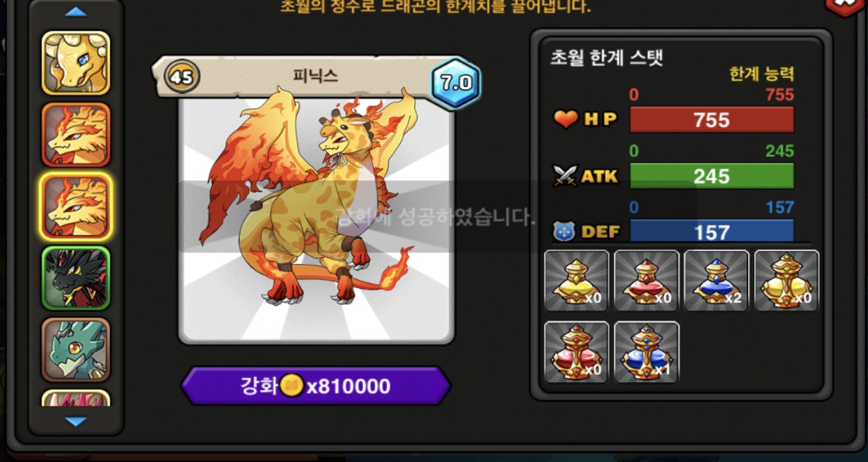
Task: Select the large yellow essence potion
Action: [x=787, y=281]
